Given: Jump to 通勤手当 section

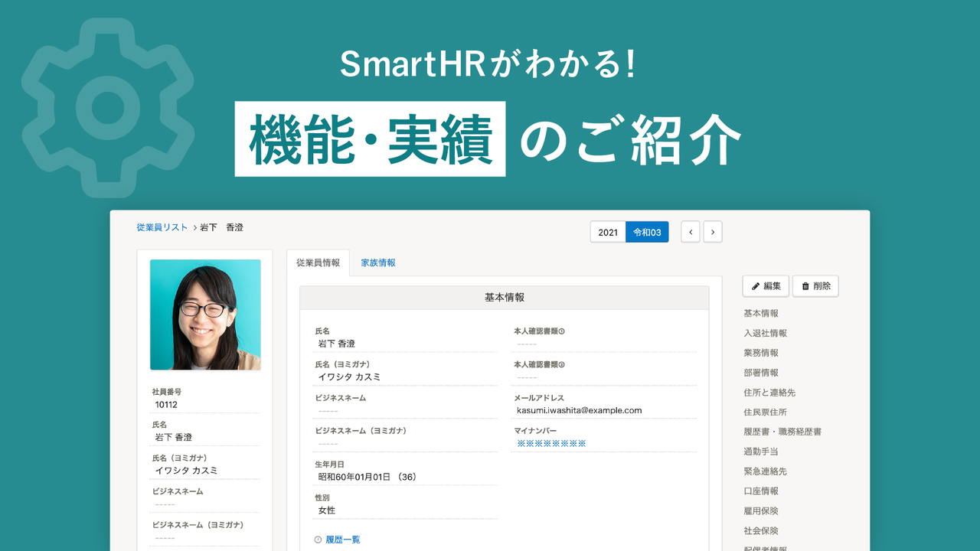Looking at the screenshot, I should coord(761,452).
